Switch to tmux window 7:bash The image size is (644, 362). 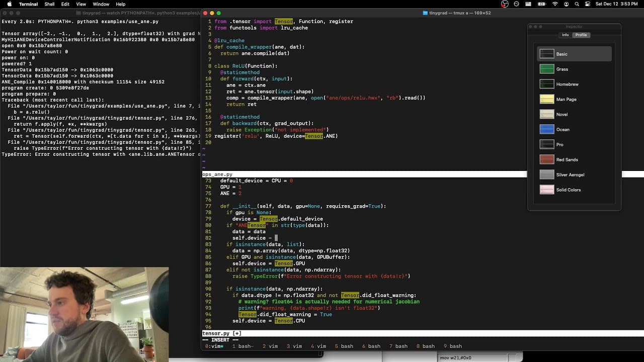(398, 346)
